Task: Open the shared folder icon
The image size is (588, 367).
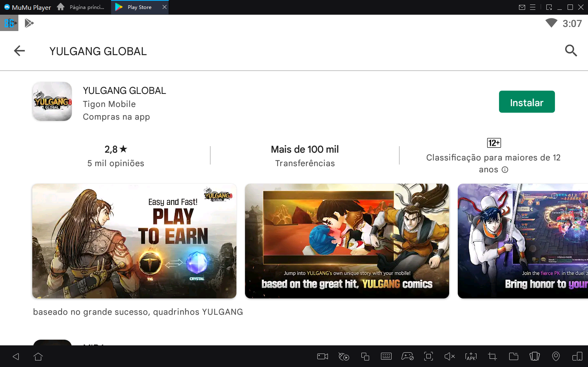Action: pyautogui.click(x=514, y=356)
